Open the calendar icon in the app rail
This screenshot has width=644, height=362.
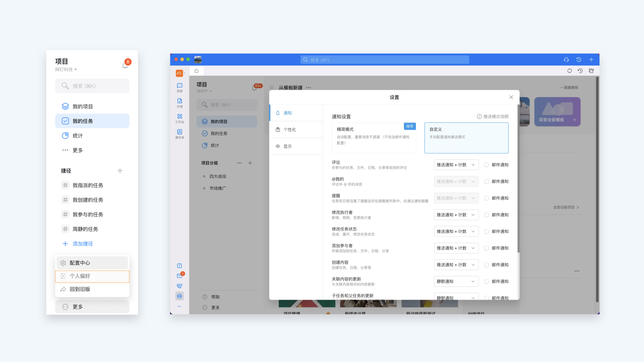tap(179, 266)
